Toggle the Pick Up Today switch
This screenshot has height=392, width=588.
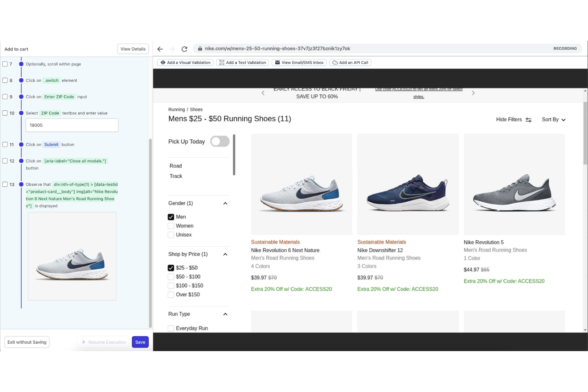220,141
